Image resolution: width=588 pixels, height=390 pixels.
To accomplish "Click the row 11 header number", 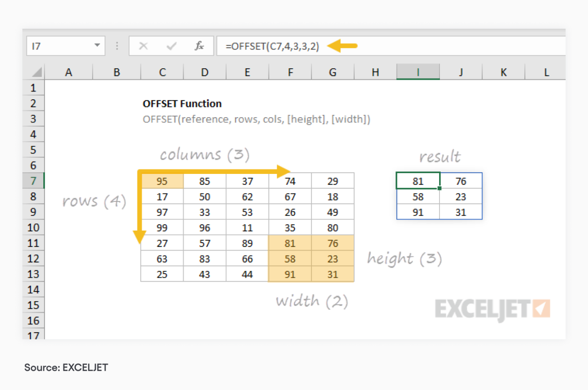I will coord(33,243).
